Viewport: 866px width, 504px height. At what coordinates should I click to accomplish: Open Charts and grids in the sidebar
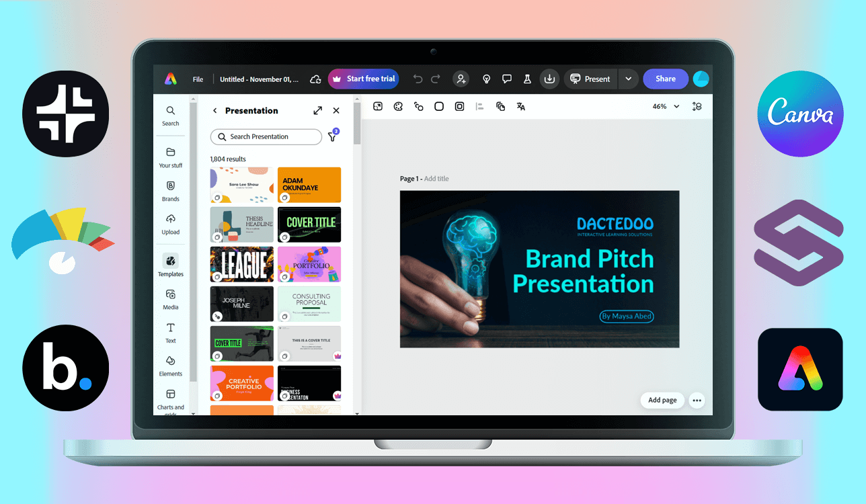pos(171,401)
